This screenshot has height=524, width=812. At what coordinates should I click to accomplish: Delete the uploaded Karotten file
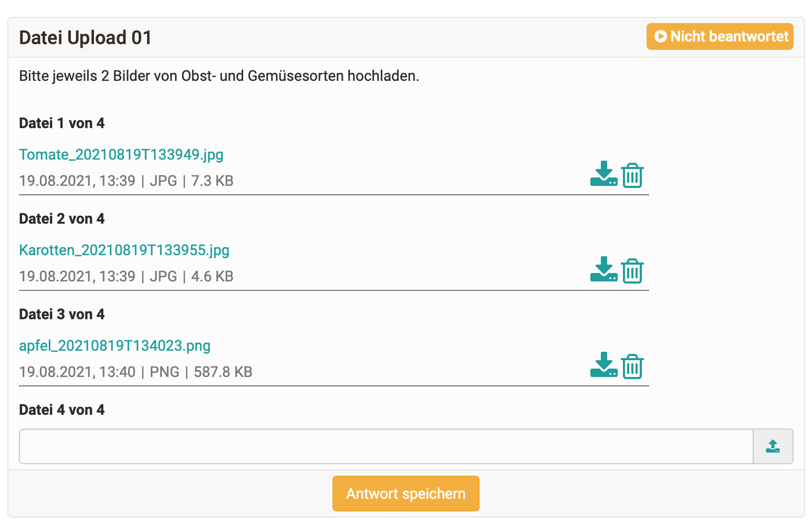point(632,271)
